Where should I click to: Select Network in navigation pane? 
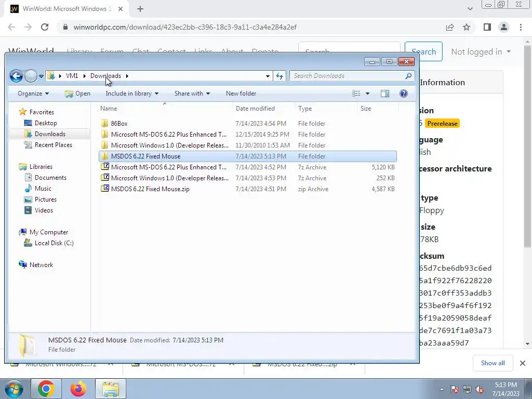[x=41, y=264]
